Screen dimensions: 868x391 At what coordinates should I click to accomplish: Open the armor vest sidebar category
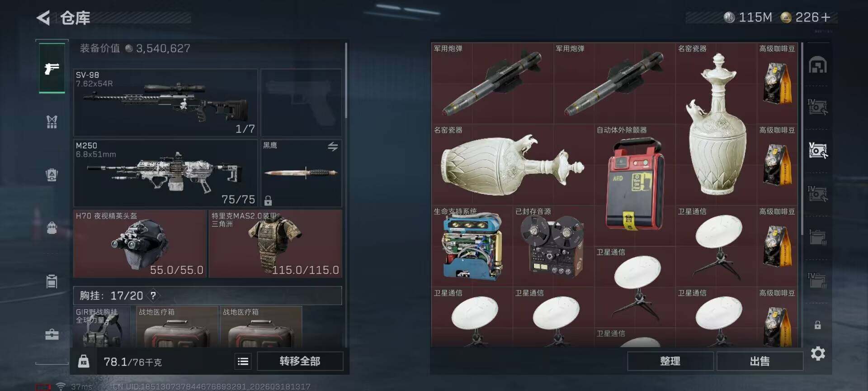coord(52,121)
